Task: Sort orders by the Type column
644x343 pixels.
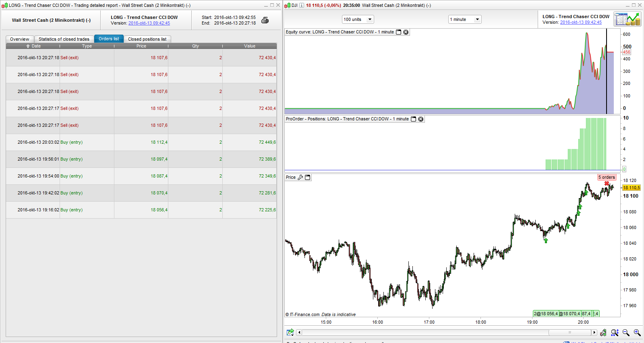Action: pos(87,46)
